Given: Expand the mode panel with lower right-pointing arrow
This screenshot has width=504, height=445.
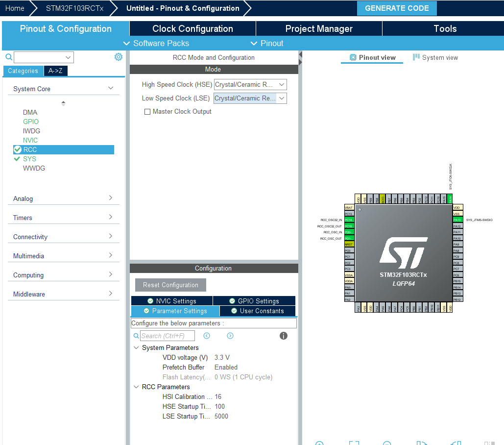Looking at the screenshot, I should (x=301, y=62).
